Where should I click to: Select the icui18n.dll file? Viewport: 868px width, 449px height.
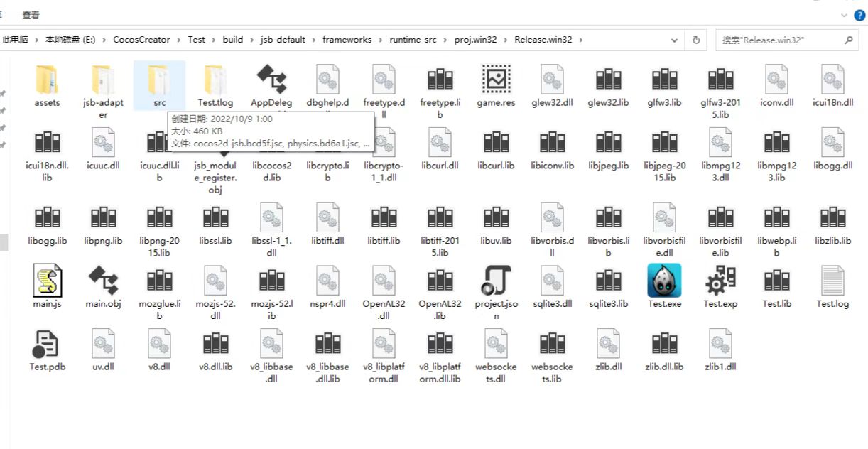pyautogui.click(x=832, y=86)
